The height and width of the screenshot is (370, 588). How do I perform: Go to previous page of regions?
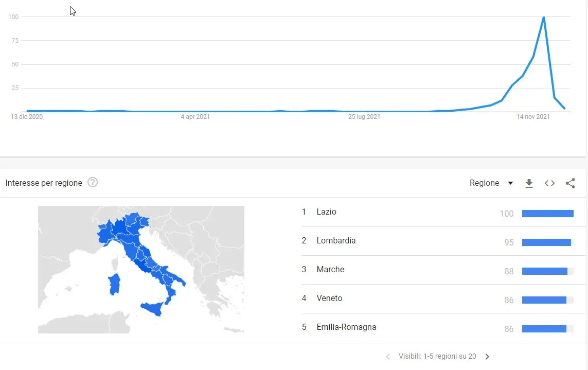(388, 357)
